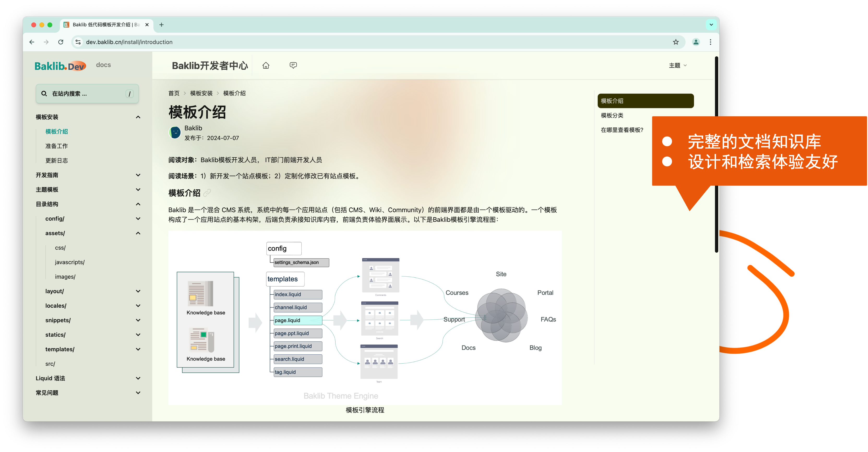
Task: Click the 首页 breadcrumb link
Action: (174, 93)
